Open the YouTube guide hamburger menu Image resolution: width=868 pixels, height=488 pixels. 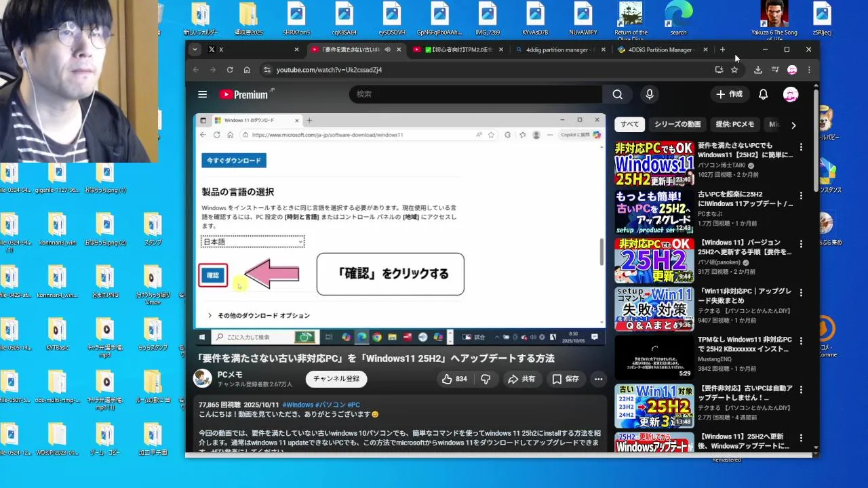point(202,94)
